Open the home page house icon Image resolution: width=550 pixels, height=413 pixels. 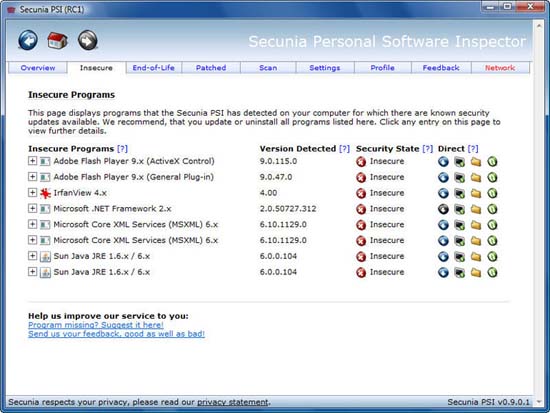[58, 40]
